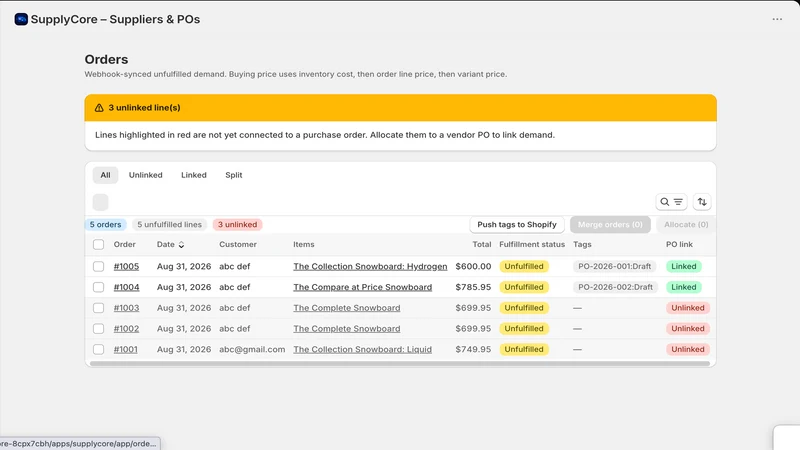Click the Total column header
The height and width of the screenshot is (450, 800).
(x=482, y=244)
